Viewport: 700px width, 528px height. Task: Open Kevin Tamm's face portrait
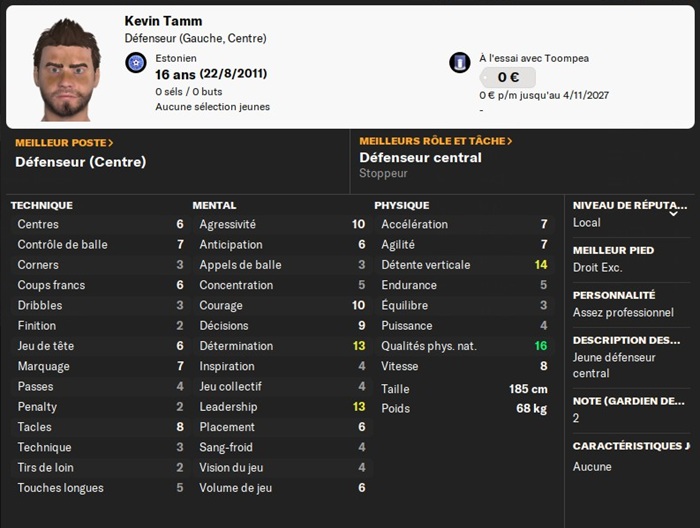tap(66, 69)
